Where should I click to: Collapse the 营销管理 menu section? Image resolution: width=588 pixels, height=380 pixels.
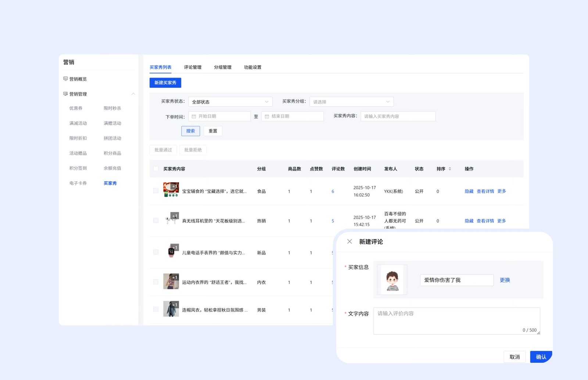133,94
